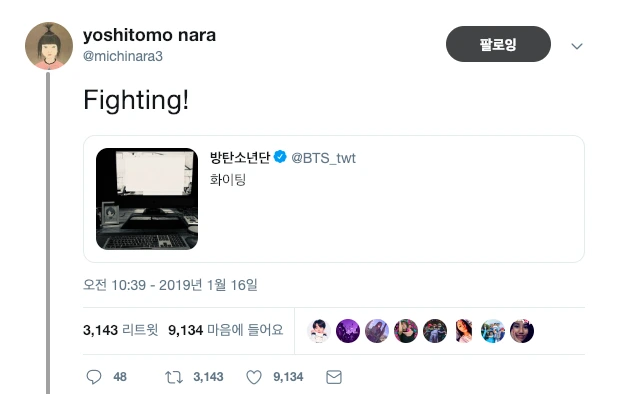Click the envelope direct message icon
The width and height of the screenshot is (625, 394).
coord(334,377)
